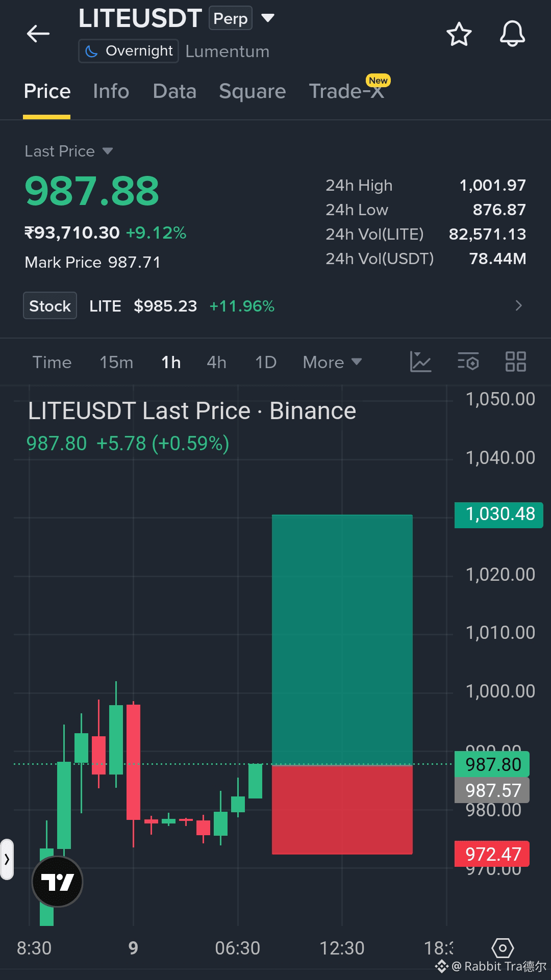Open the LITE stock price row
Image resolution: width=551 pixels, height=980 pixels.
point(275,306)
